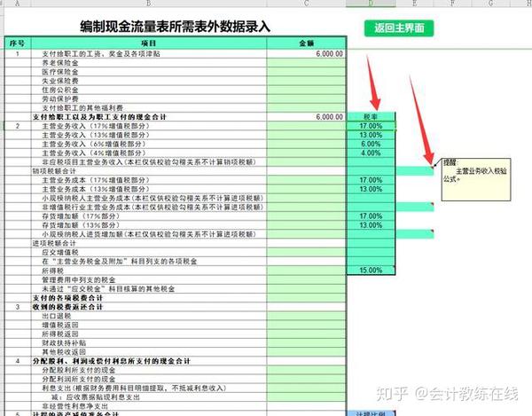The height and width of the screenshot is (416, 532).
Task: Click the 支付给职工的其他福利费 label
Action: click(x=82, y=108)
